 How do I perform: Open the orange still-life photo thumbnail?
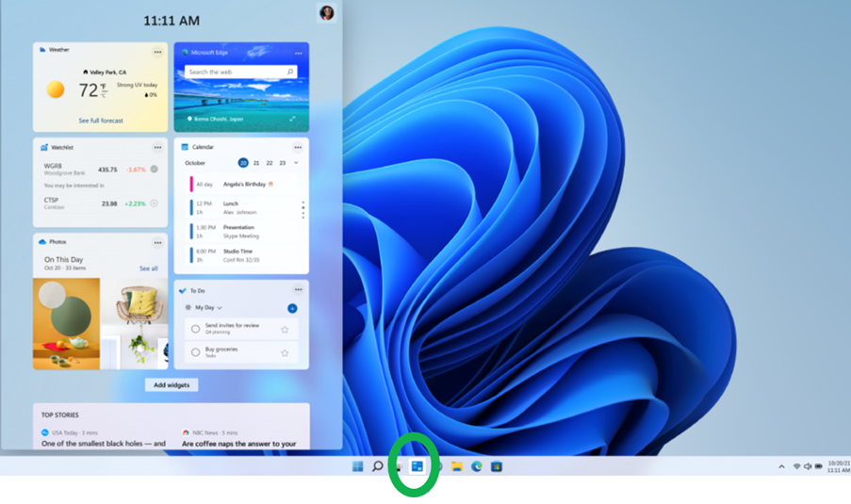coord(66,324)
